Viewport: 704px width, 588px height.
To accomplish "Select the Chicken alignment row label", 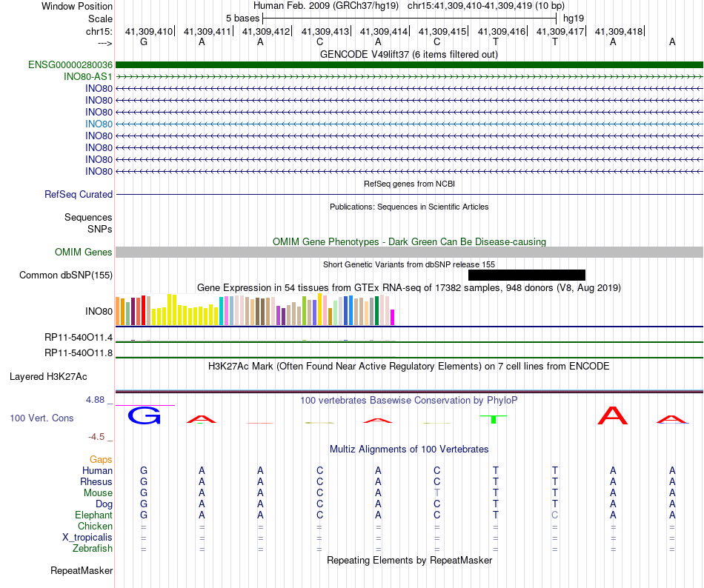I will (x=95, y=526).
